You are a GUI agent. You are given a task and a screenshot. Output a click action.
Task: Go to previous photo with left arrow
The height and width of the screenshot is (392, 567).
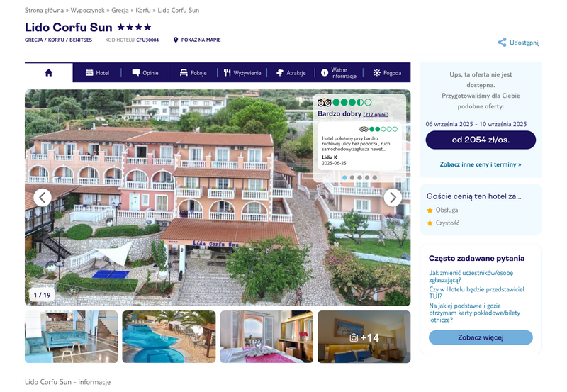click(43, 198)
